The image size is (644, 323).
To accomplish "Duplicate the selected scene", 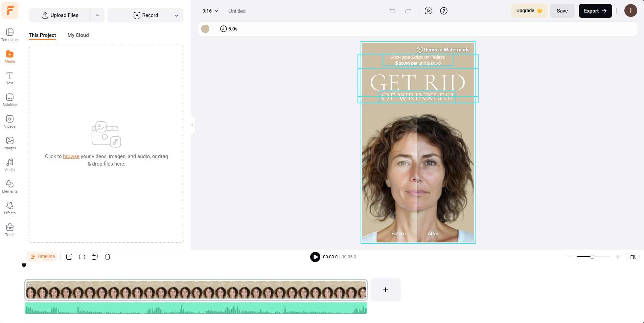I will [95, 257].
